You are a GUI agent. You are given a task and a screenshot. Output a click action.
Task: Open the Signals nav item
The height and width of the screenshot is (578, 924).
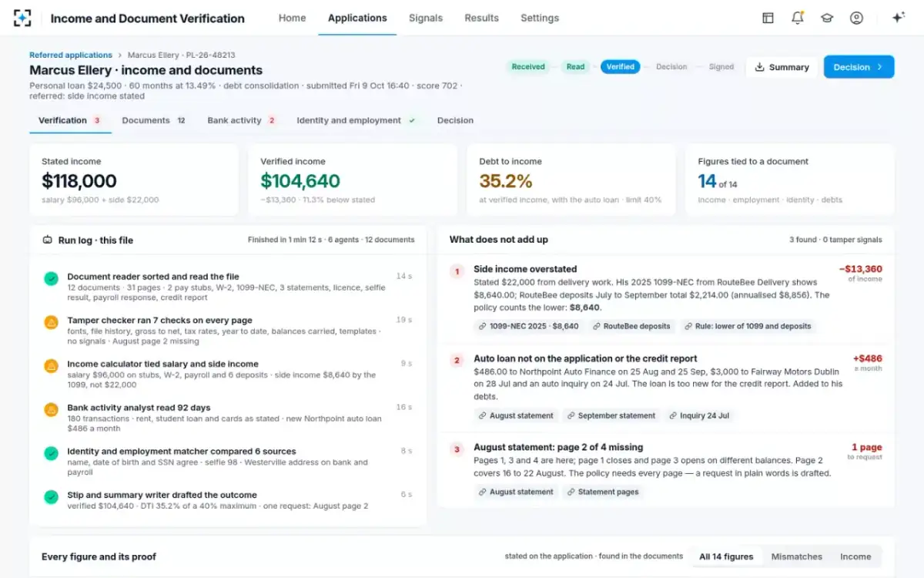click(x=426, y=18)
